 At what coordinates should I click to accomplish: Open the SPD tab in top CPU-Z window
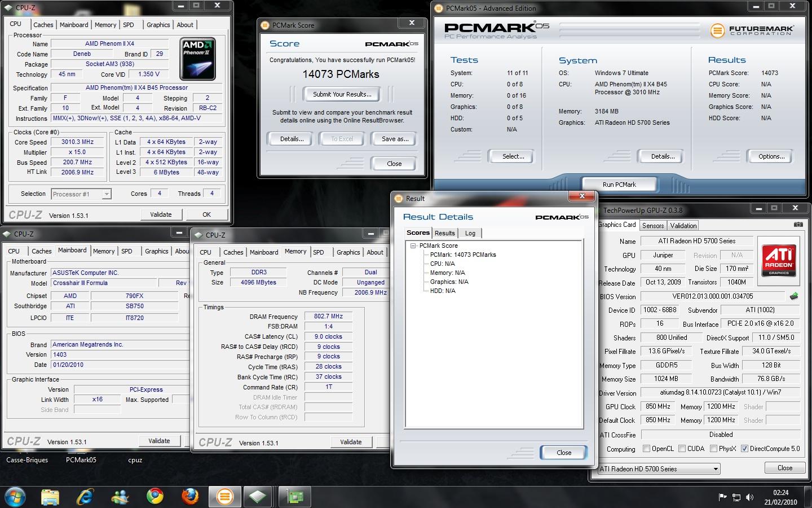click(x=129, y=25)
